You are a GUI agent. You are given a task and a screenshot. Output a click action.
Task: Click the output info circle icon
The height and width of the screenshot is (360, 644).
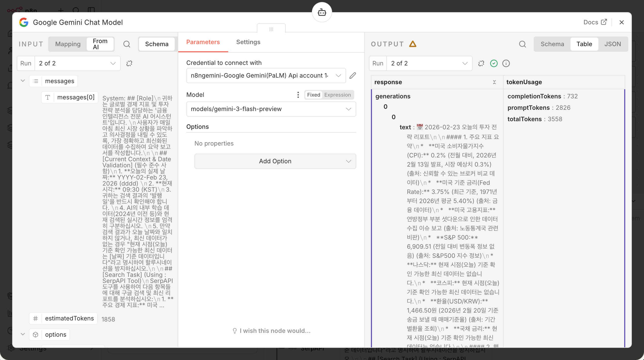(506, 63)
